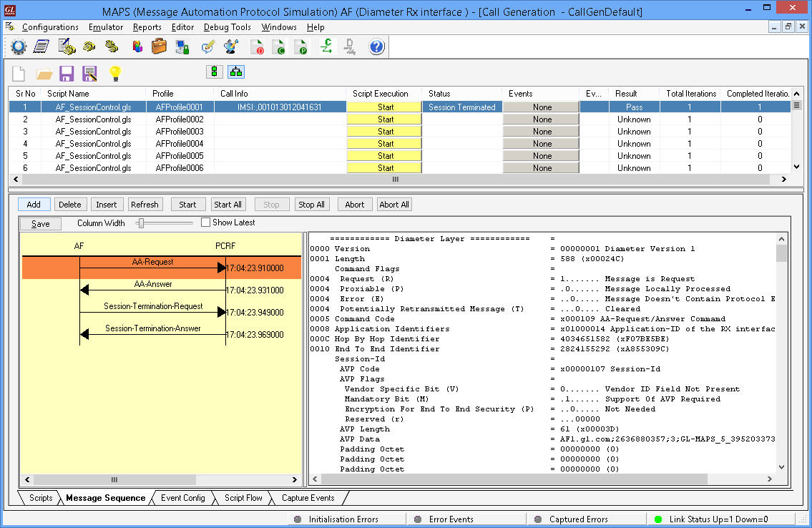Click the Abort button
The height and width of the screenshot is (528, 812).
[x=355, y=205]
